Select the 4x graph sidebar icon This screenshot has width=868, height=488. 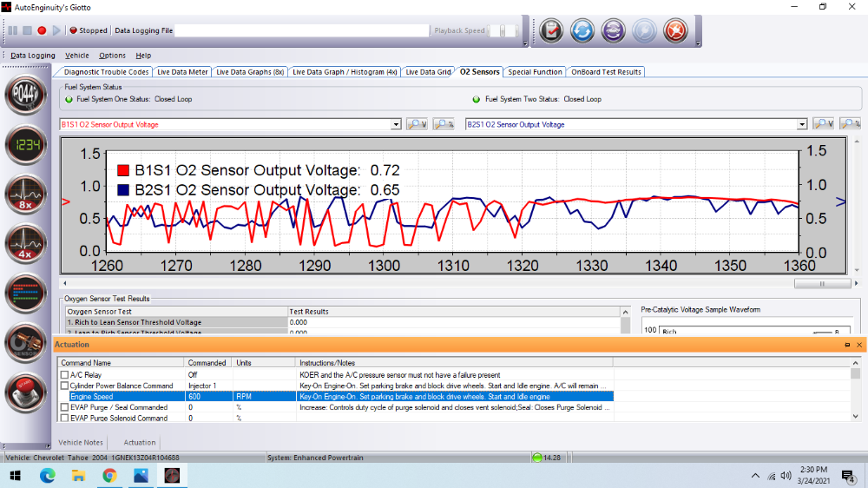(26, 245)
